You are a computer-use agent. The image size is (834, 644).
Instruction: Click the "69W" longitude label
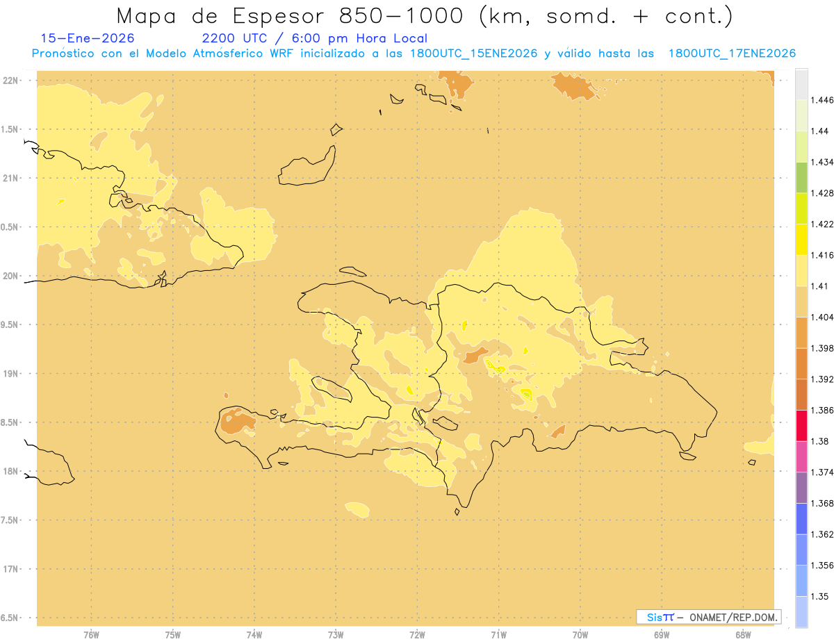(662, 634)
